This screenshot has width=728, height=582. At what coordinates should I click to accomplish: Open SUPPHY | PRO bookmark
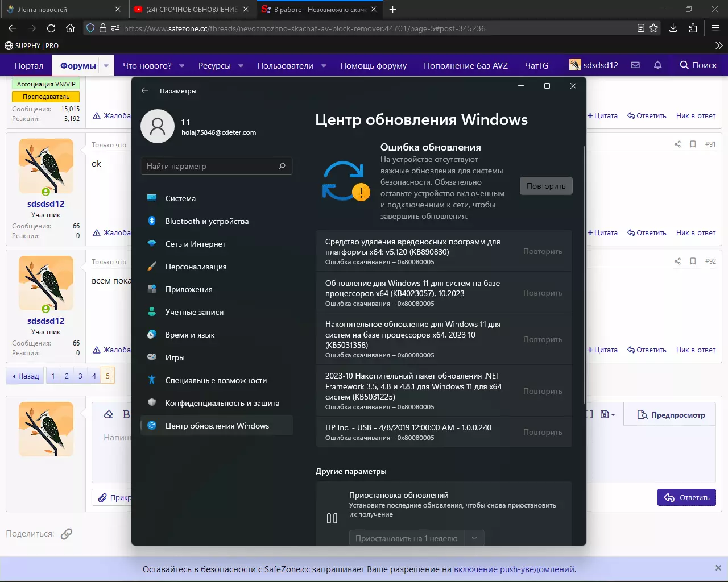point(31,45)
